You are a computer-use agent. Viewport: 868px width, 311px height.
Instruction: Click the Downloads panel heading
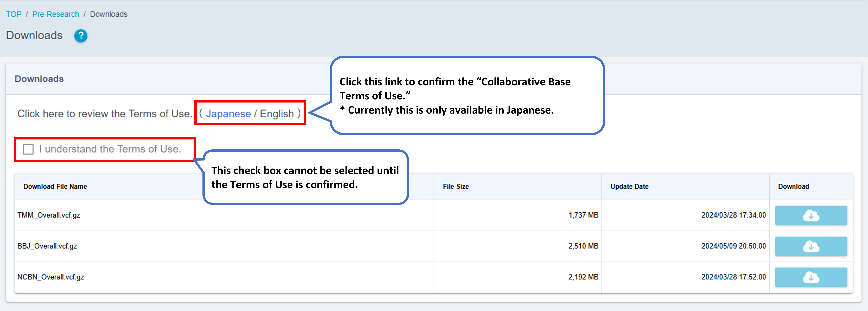click(39, 79)
